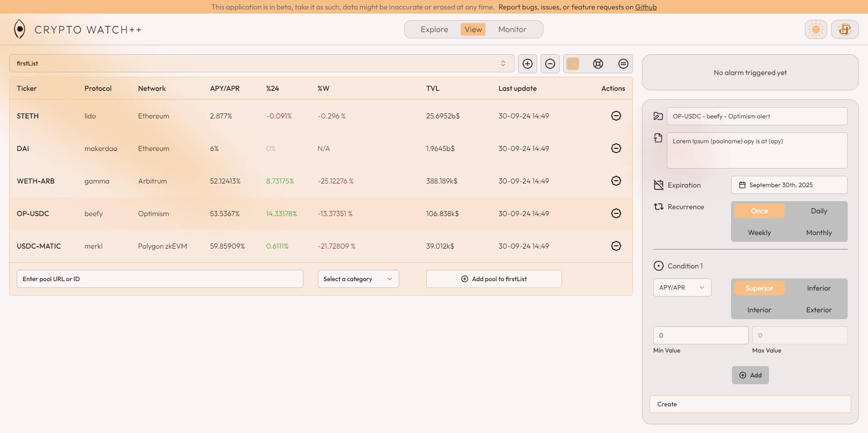Click the 14.33178% daily change value
This screenshot has height=433, width=868.
point(281,214)
